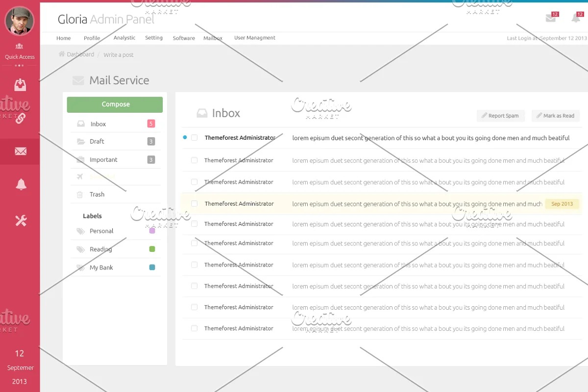The width and height of the screenshot is (588, 392).
Task: Check the box on the highlighted Sep 2013 email
Action: [195, 204]
